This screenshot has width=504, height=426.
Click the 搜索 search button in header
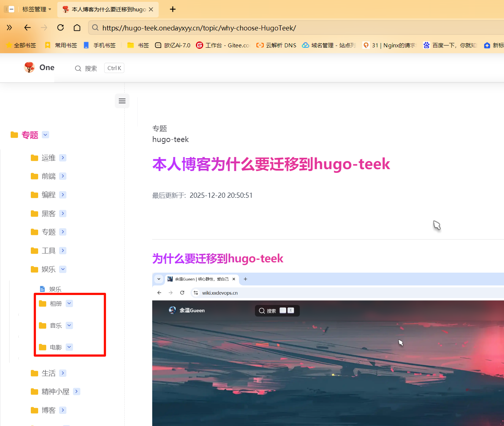click(x=87, y=68)
